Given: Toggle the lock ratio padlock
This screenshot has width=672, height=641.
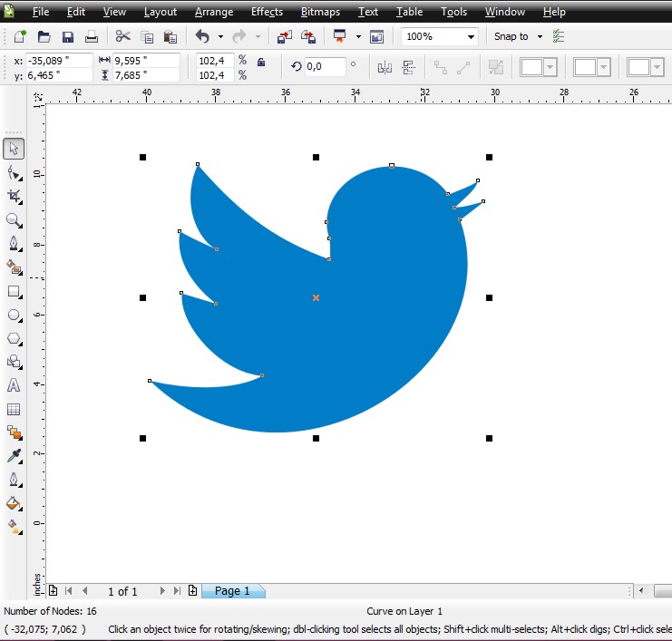Looking at the screenshot, I should point(261,63).
